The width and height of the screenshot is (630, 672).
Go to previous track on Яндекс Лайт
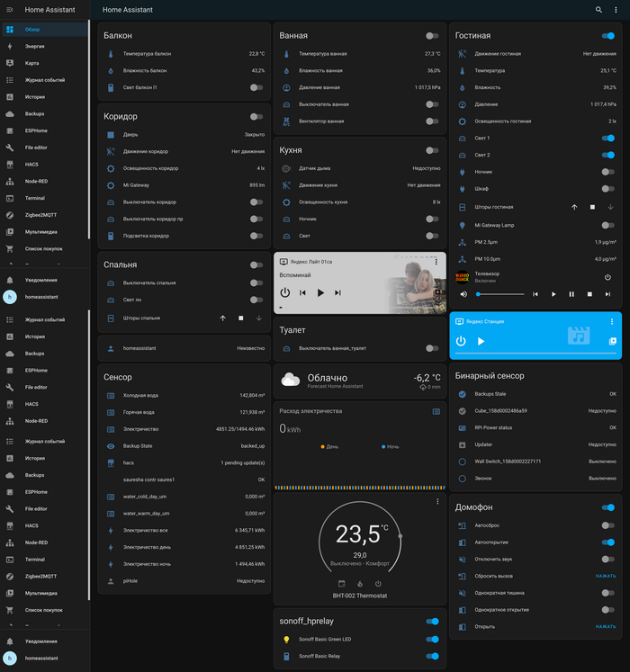click(302, 292)
